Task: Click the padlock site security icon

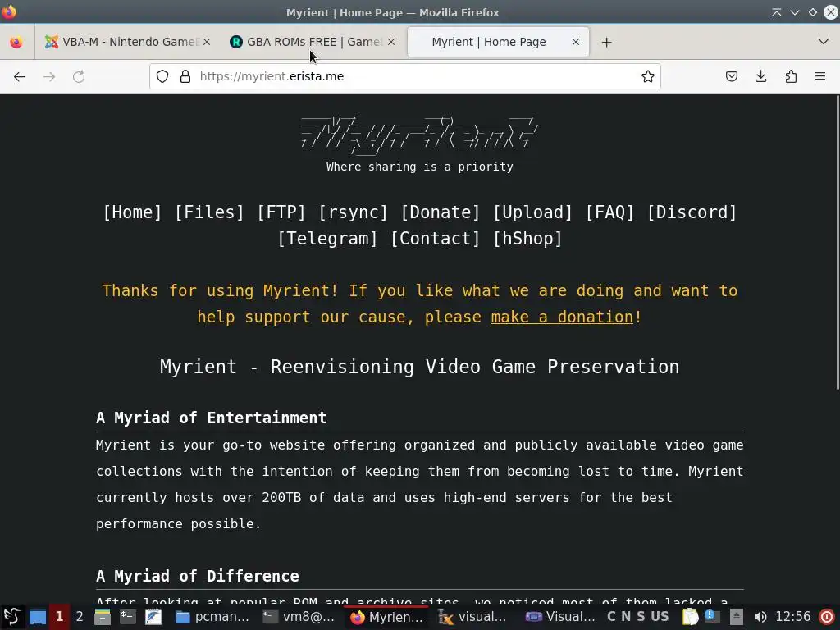Action: (185, 76)
